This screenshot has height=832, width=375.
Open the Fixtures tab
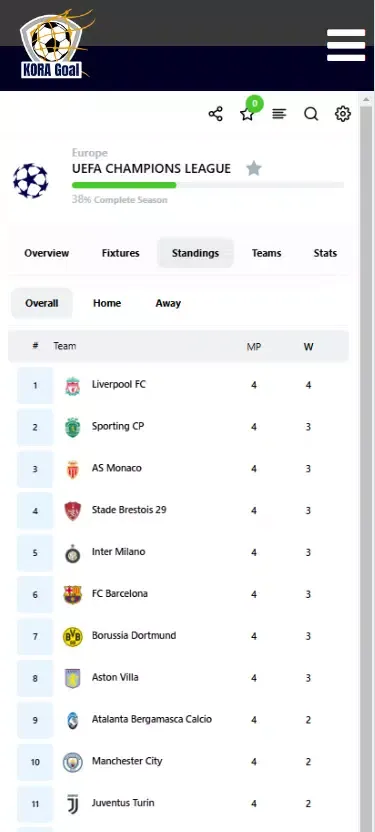(x=120, y=253)
